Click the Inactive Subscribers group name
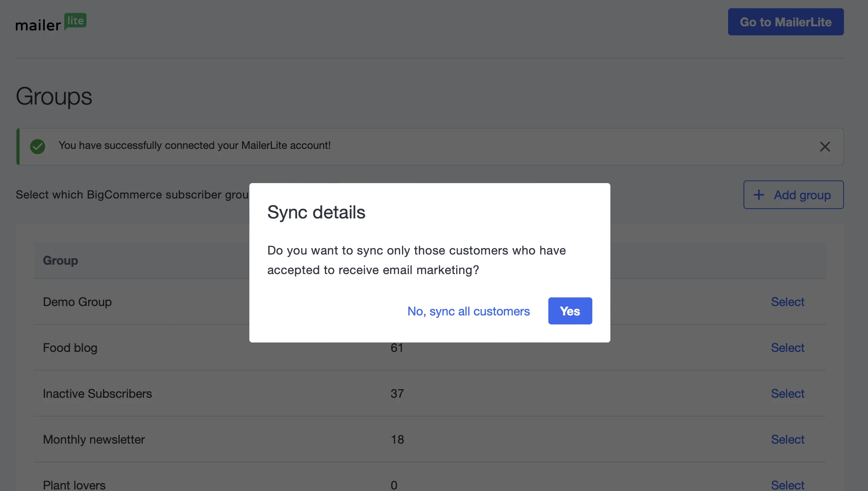868x491 pixels. [x=97, y=394]
